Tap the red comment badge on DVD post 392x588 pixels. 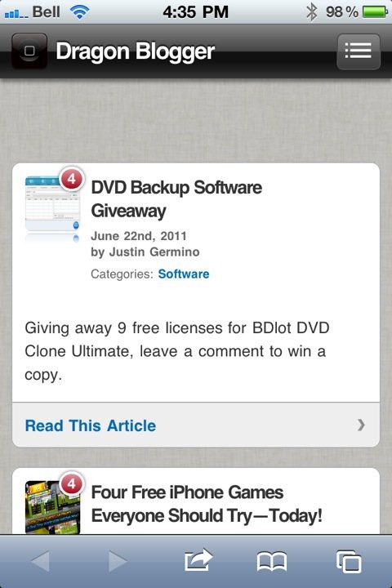click(x=71, y=179)
